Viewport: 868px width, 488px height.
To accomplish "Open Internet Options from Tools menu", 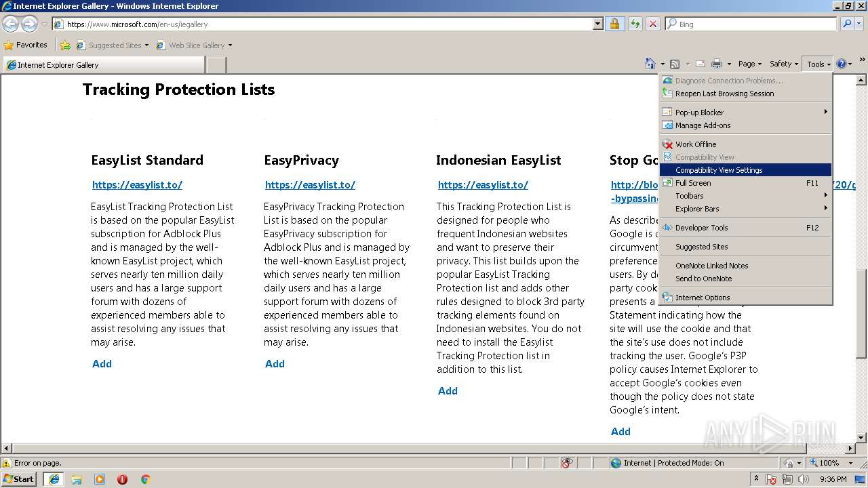I will point(745,298).
